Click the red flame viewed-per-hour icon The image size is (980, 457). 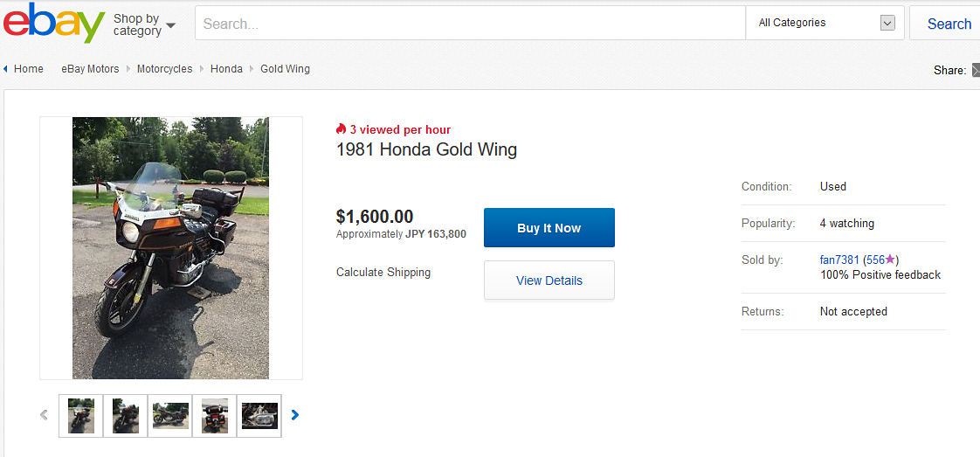coord(341,129)
